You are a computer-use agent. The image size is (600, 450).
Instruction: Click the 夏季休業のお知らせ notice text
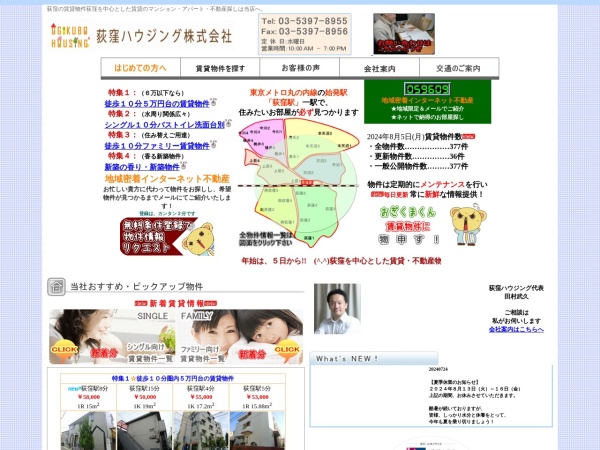[454, 382]
